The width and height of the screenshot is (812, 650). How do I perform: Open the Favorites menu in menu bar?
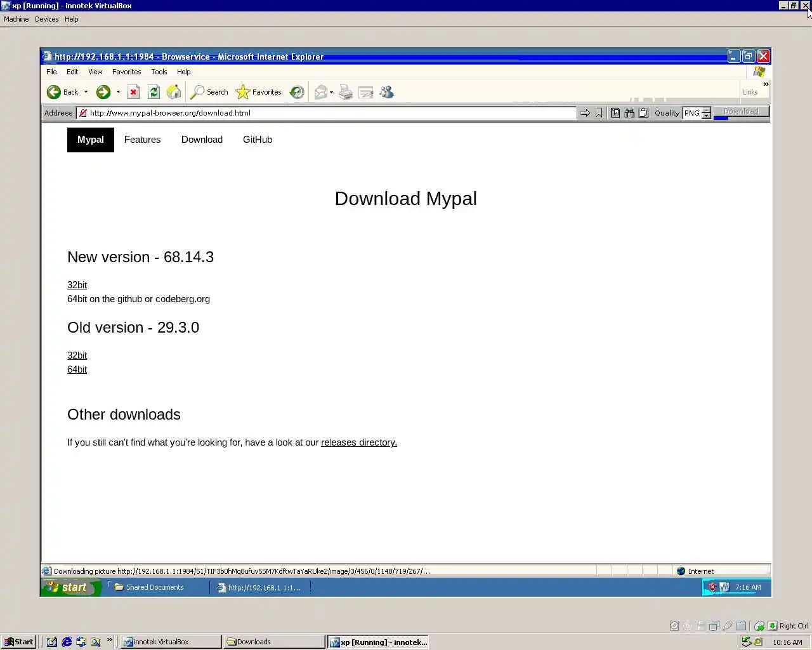pos(127,72)
